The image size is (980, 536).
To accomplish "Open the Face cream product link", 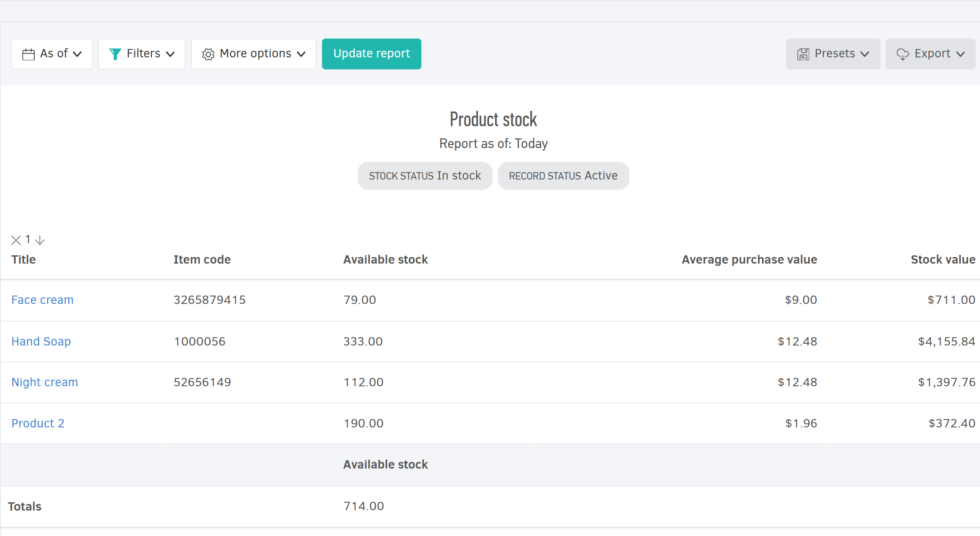I will 42,300.
